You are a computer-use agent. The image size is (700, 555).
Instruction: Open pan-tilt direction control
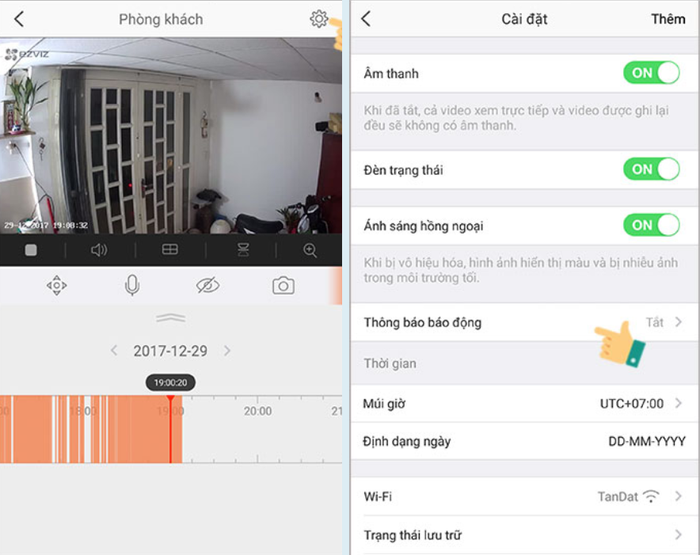click(57, 285)
